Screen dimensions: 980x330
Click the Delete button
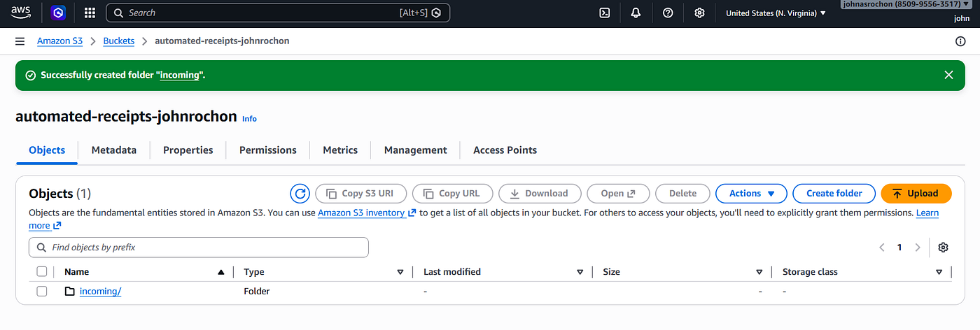click(682, 194)
